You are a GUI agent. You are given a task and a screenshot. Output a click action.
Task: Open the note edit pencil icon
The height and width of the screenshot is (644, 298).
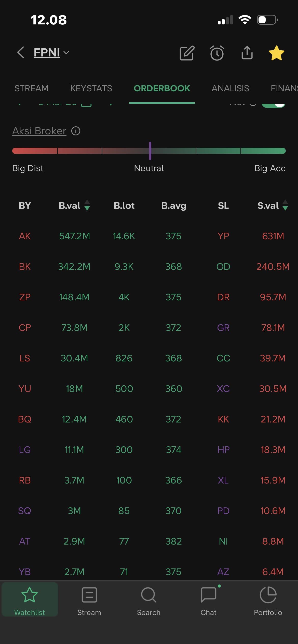[x=187, y=53]
